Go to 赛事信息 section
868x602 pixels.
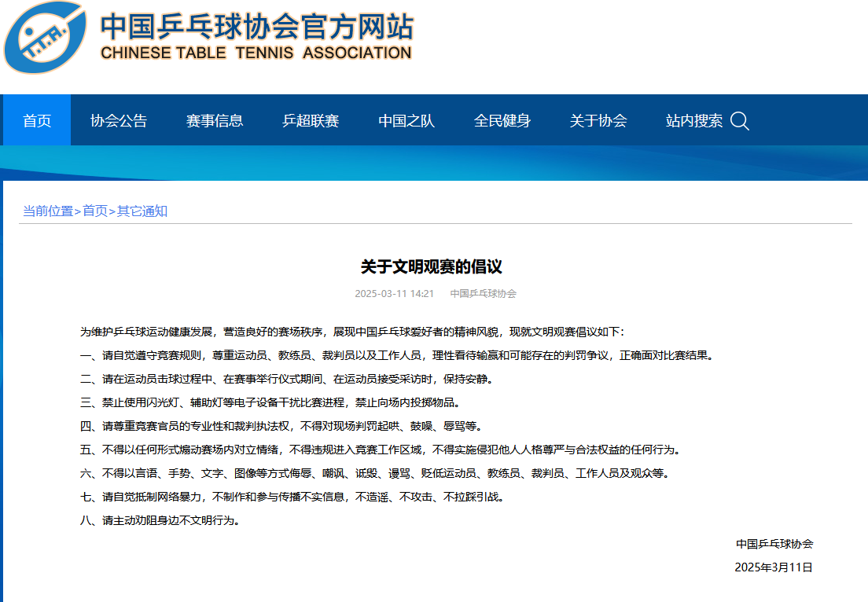click(215, 120)
